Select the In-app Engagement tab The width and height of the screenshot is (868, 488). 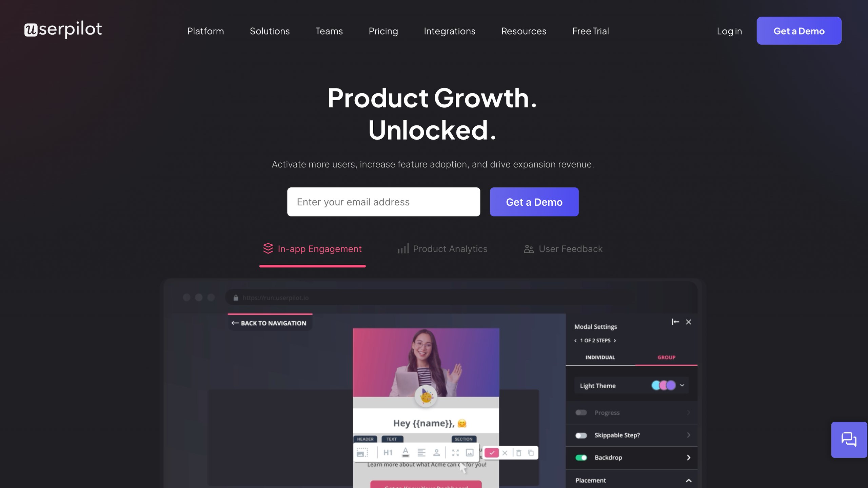tap(312, 249)
